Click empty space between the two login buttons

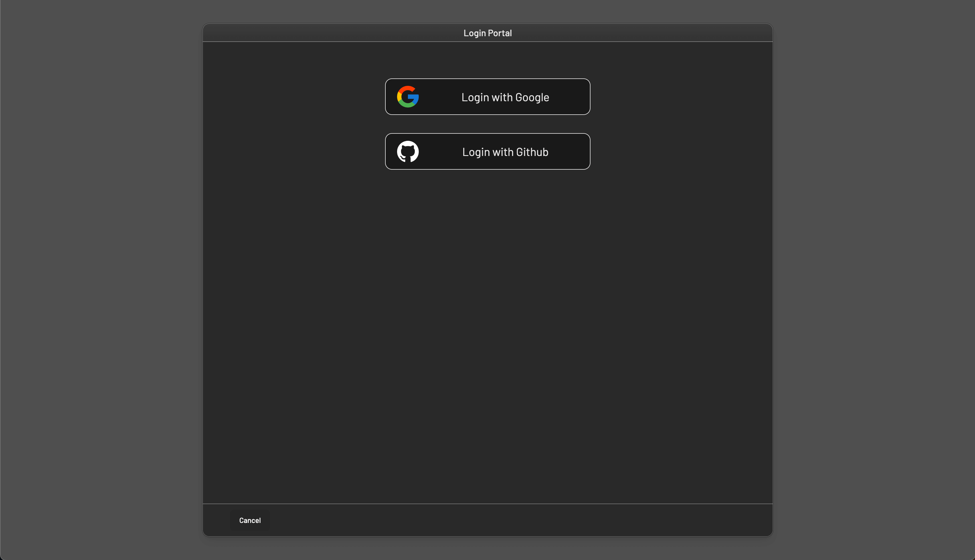pos(487,124)
